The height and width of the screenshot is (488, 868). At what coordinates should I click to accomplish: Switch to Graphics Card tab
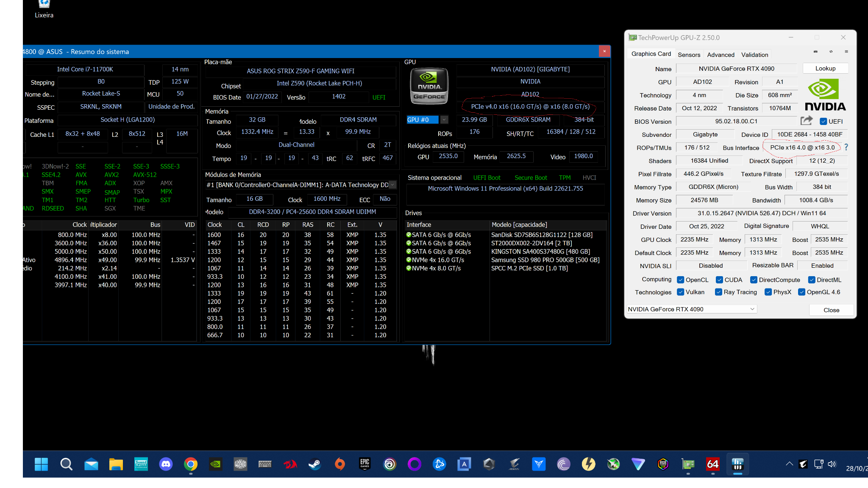pyautogui.click(x=651, y=54)
